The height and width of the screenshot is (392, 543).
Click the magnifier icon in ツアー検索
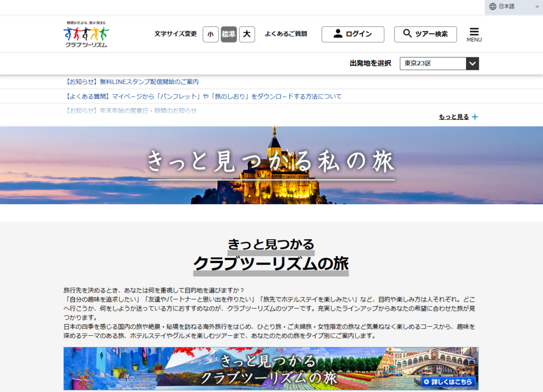coord(407,34)
